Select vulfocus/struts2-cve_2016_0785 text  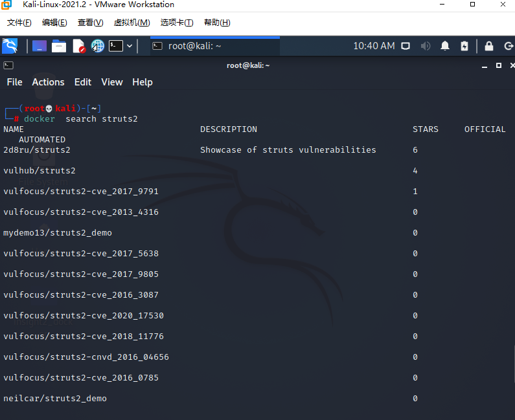[x=81, y=378]
